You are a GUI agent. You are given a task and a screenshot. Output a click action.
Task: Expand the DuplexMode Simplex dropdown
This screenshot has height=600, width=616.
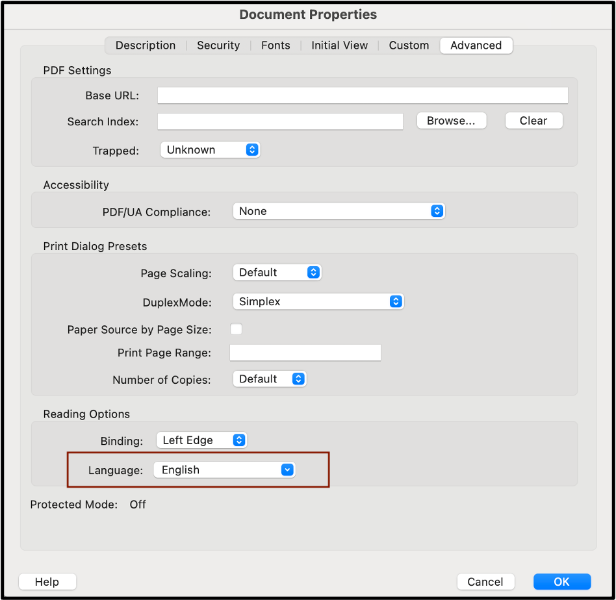[x=318, y=301]
